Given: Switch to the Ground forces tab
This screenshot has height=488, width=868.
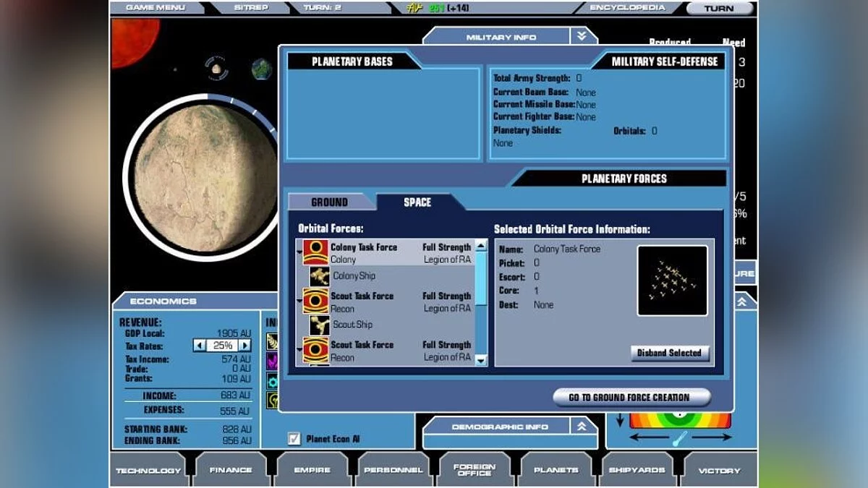Looking at the screenshot, I should tap(330, 202).
